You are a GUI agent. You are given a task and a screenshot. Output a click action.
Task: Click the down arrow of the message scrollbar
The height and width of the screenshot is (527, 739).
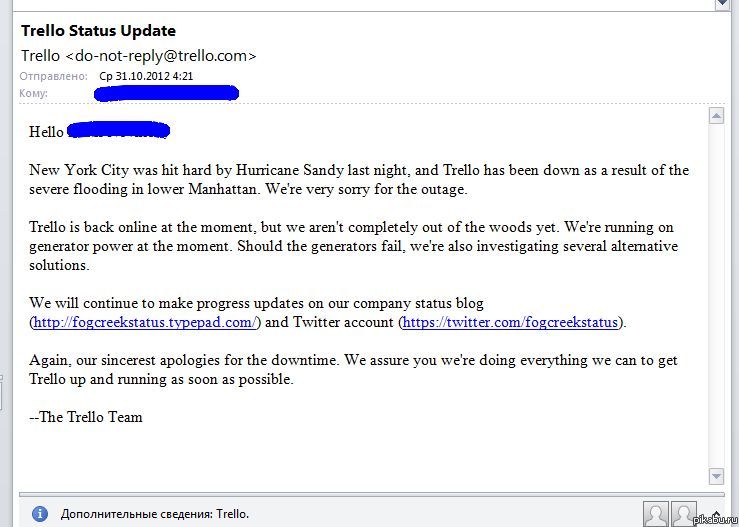coord(716,476)
